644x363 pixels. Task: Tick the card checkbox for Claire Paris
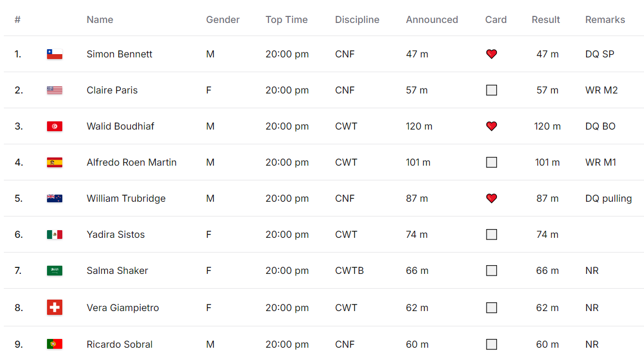491,90
